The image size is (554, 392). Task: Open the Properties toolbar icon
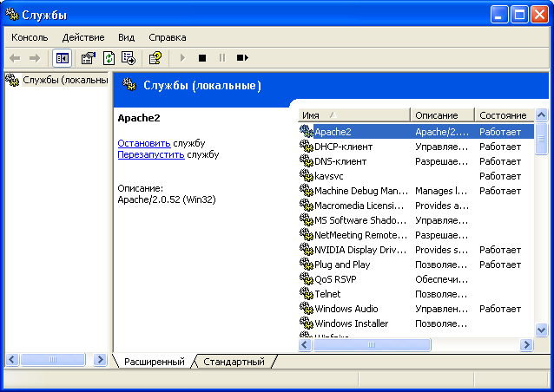(88, 58)
